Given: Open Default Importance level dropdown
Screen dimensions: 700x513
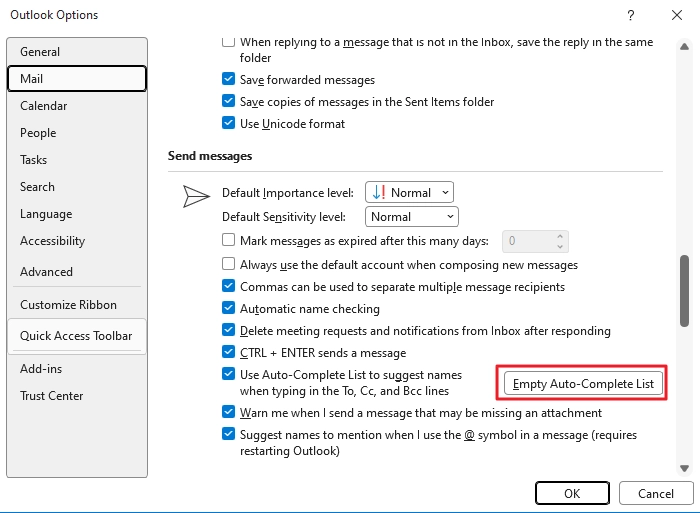Looking at the screenshot, I should click(x=409, y=192).
